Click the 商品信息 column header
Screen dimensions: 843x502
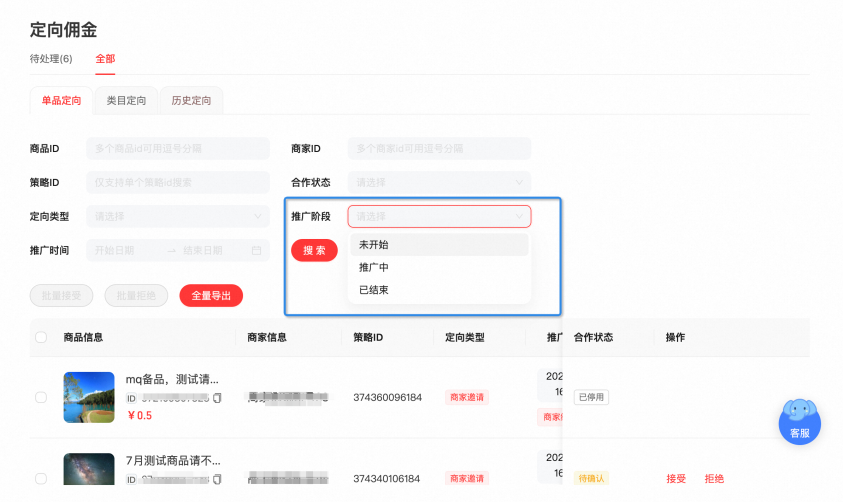pyautogui.click(x=83, y=338)
